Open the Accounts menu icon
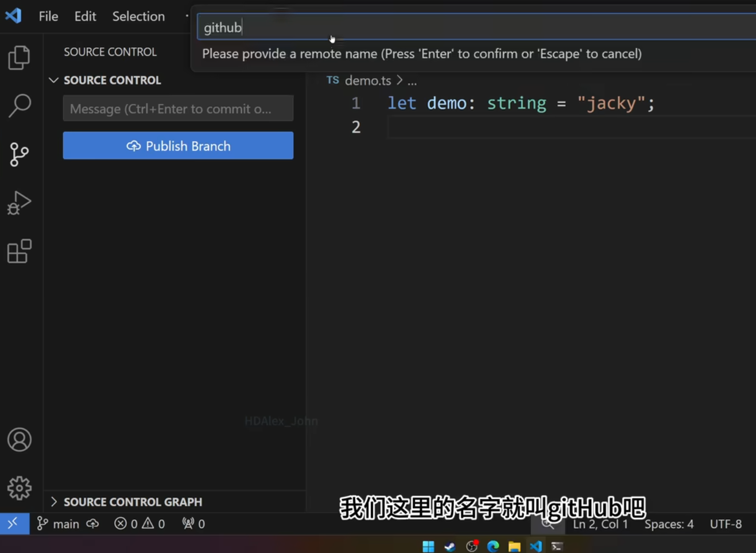Image resolution: width=756 pixels, height=553 pixels. (19, 440)
